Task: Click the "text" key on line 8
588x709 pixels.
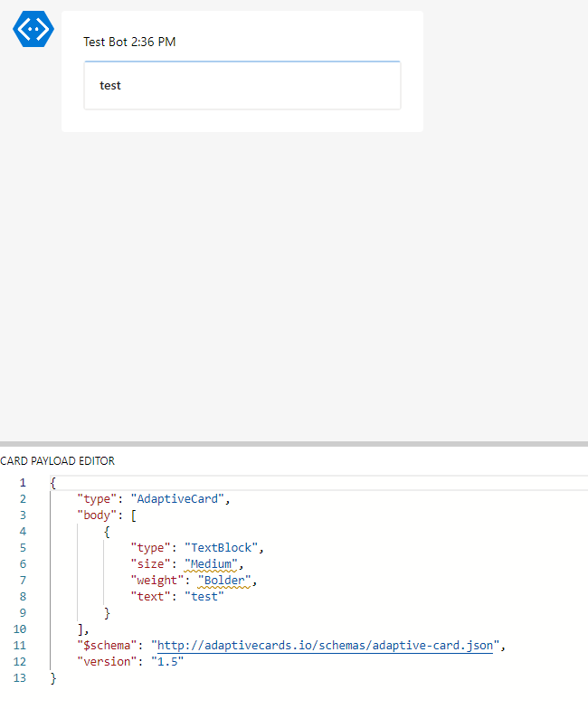Action: pyautogui.click(x=150, y=597)
